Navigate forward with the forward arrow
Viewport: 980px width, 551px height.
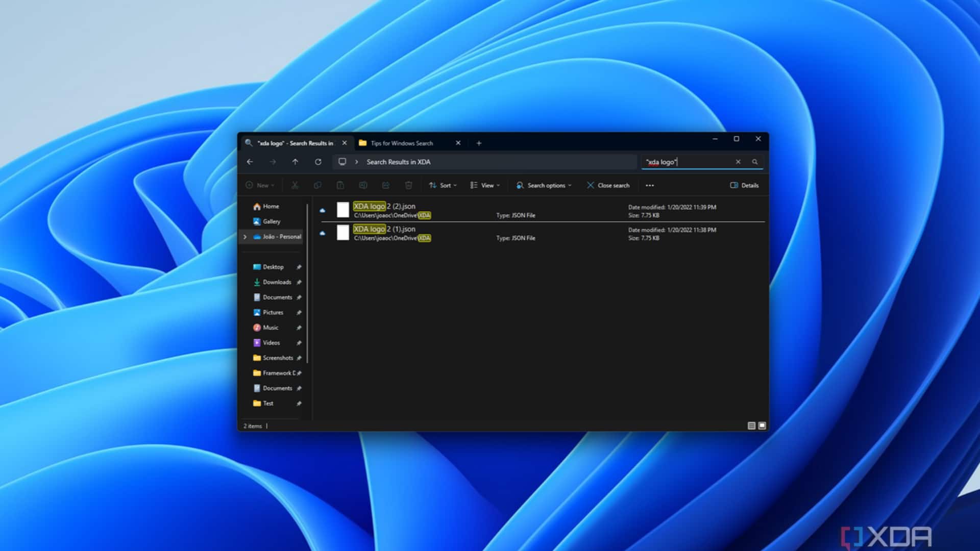click(x=273, y=162)
